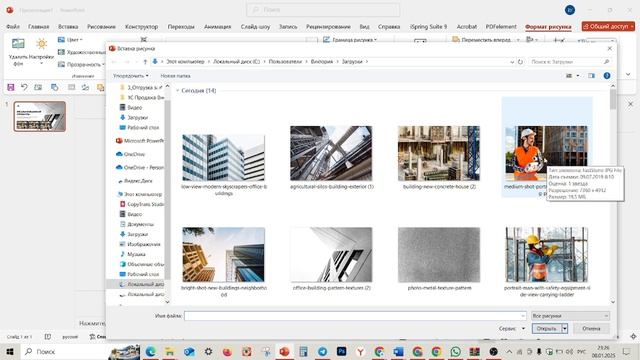Screen dimensions: 640x360
Task: Switch to the Вставка ribbon tab
Action: click(x=68, y=27)
